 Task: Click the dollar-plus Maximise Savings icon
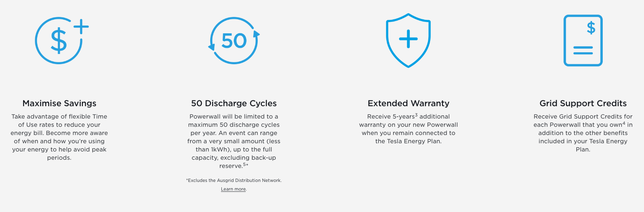pos(62,40)
